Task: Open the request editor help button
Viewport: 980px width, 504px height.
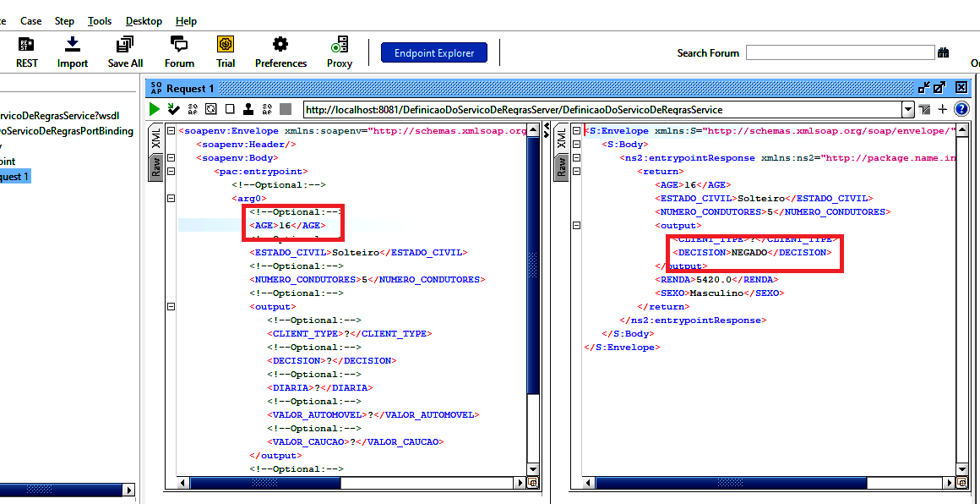Action: (961, 109)
